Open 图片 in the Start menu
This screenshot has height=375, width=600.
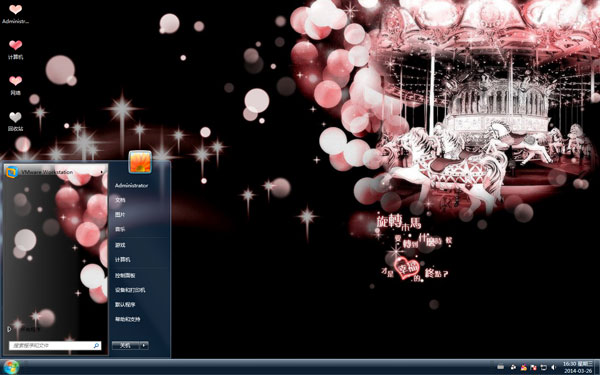(120, 215)
